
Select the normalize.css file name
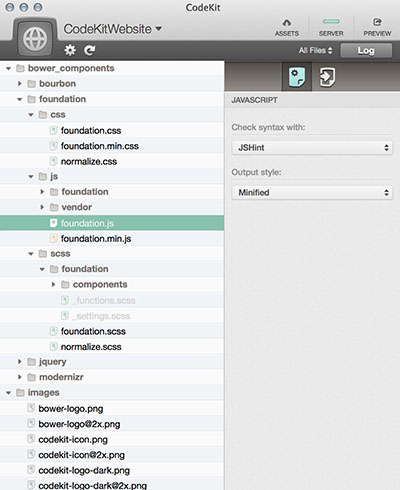click(x=89, y=162)
